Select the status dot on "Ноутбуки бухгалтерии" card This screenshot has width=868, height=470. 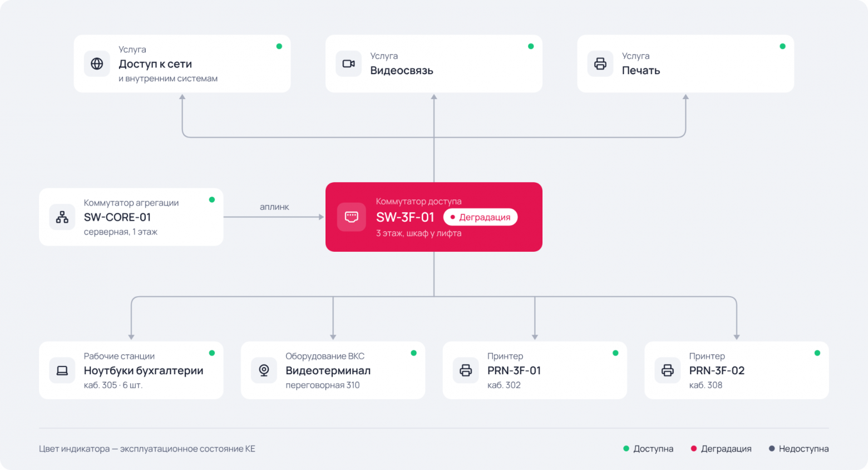tap(212, 352)
